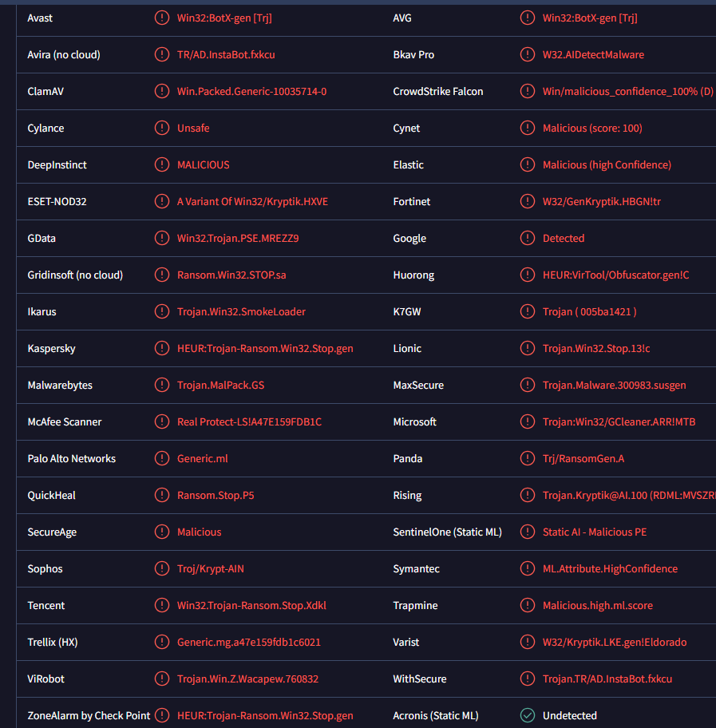Click the warning icon for Symantec
The image size is (716, 728).
[x=528, y=569]
